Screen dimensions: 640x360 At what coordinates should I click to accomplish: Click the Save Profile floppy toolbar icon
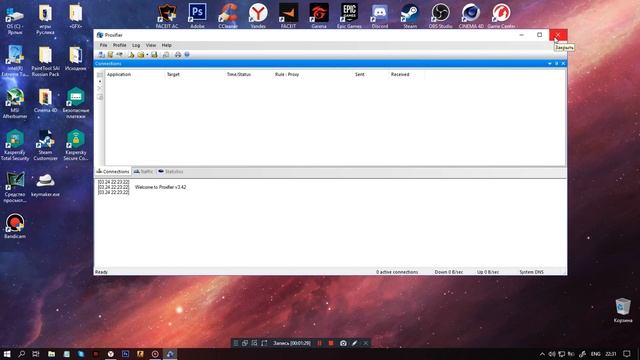tap(154, 55)
